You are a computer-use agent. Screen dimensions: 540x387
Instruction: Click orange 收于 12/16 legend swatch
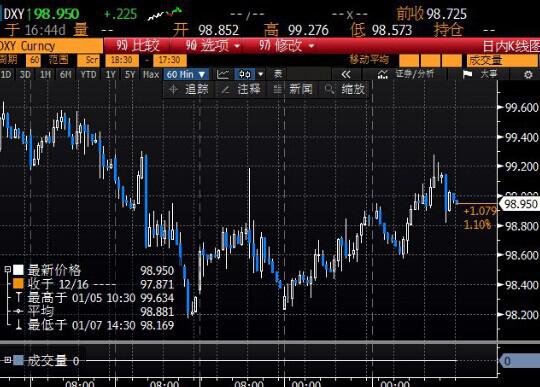(18, 284)
